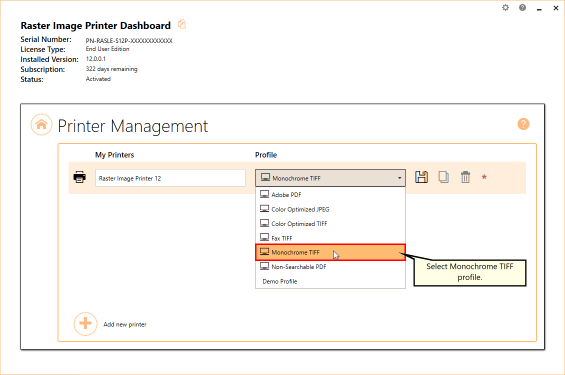Select the highlighted Monochrome TIFF list entry
Viewport: 565px width, 375px height.
tap(330, 252)
